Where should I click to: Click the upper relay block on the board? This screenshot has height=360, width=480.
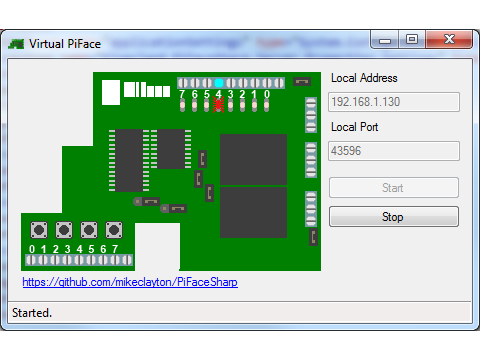tap(253, 159)
